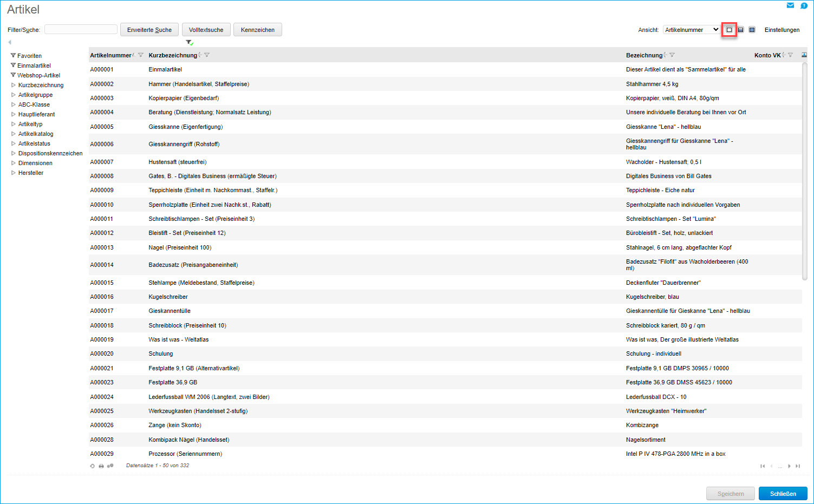Select article 'Prozessor (Seriennummern)'

pyautogui.click(x=185, y=454)
